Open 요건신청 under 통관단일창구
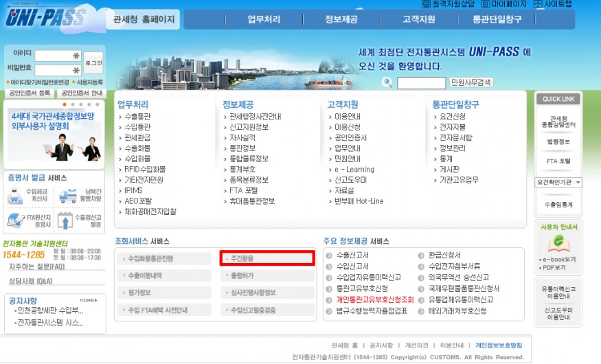 click(x=452, y=117)
